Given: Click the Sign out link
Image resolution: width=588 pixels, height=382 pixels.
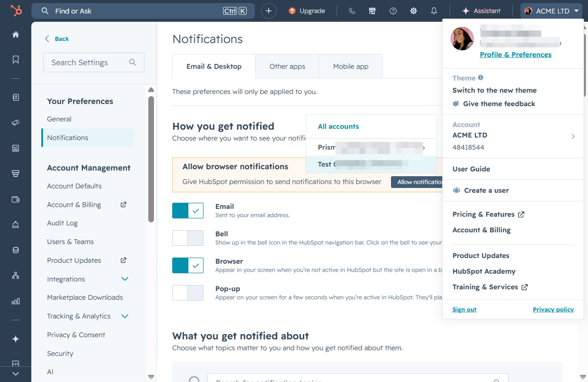Looking at the screenshot, I should (x=464, y=309).
